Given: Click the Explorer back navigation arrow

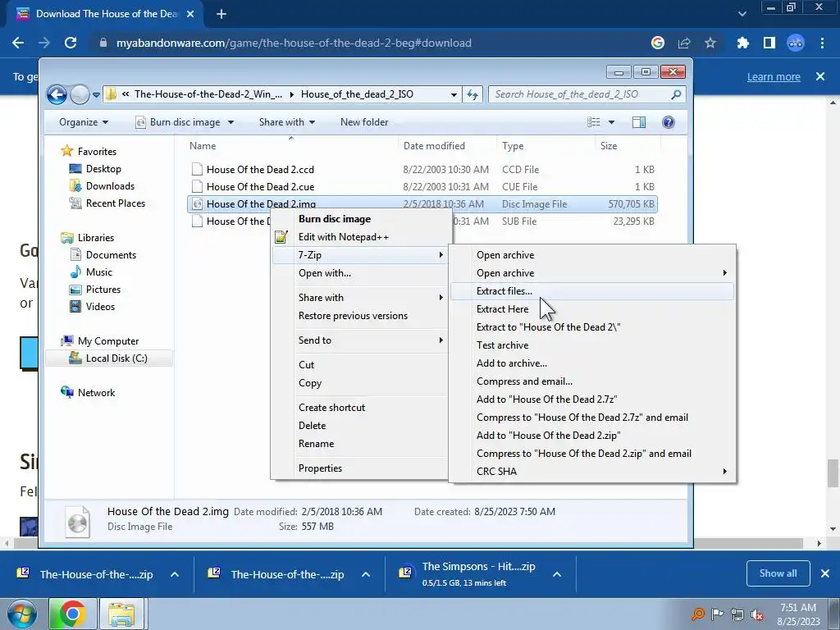Looking at the screenshot, I should click(57, 95).
